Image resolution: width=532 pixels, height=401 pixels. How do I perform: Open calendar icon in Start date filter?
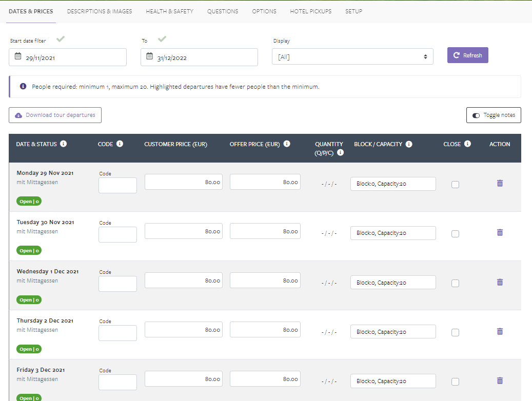coord(18,56)
